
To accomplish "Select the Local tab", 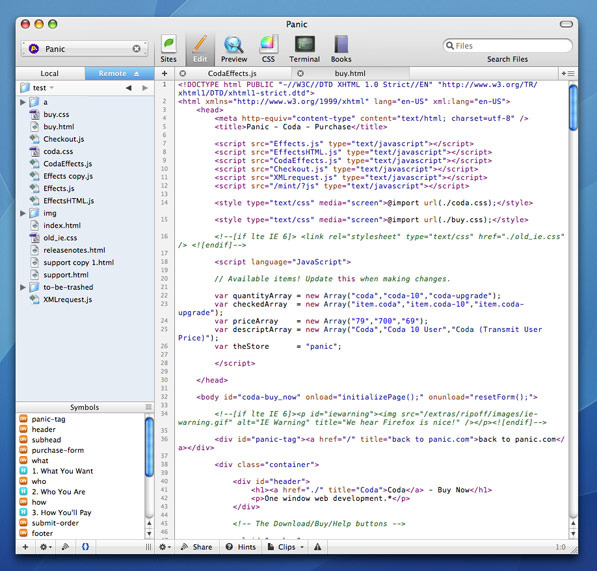I will [50, 73].
